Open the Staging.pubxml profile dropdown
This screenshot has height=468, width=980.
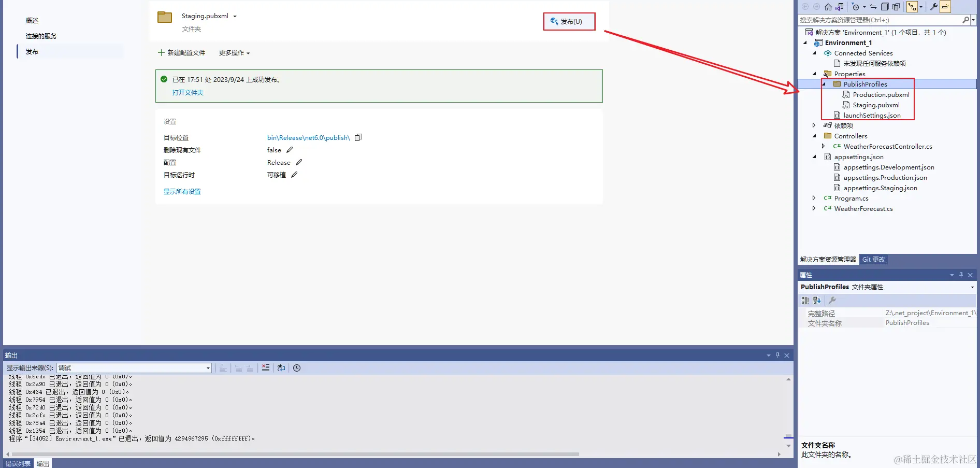tap(235, 17)
